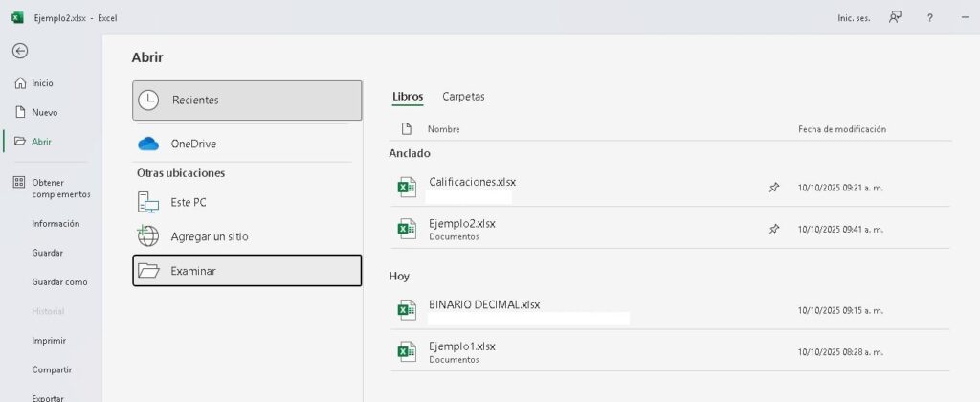The height and width of the screenshot is (402, 980).
Task: Open the Compartir option
Action: point(52,369)
